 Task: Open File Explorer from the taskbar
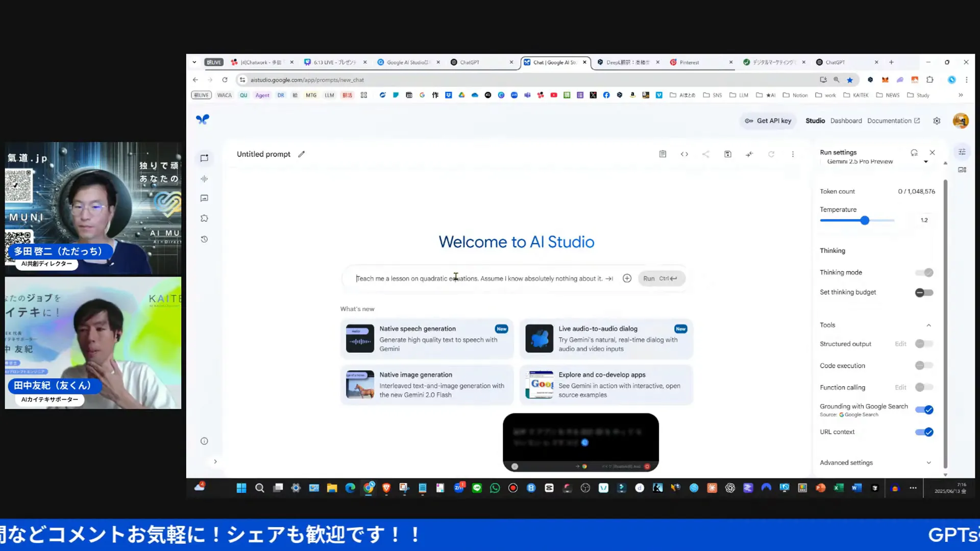332,488
